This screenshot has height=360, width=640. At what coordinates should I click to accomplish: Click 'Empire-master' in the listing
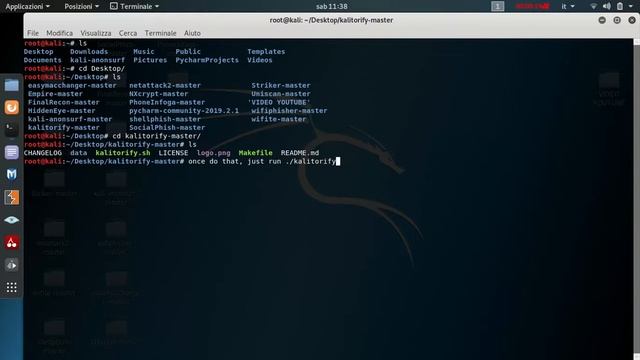click(x=55, y=94)
